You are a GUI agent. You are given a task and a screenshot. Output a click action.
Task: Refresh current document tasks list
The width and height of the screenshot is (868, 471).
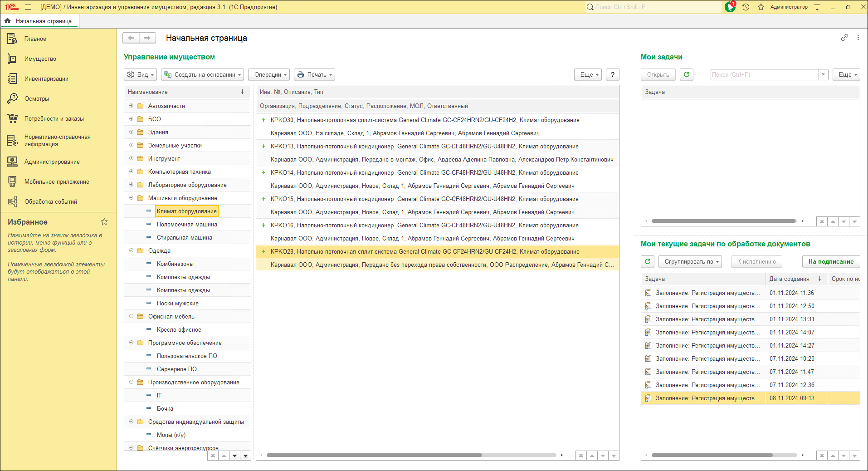click(648, 261)
